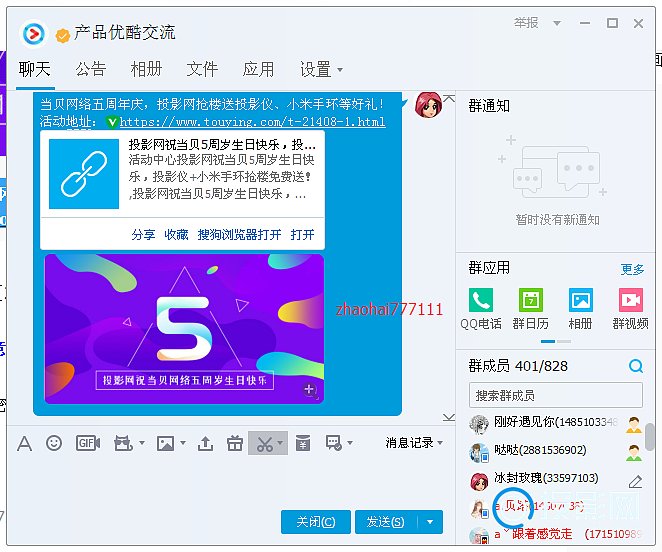Click the group avatar logo in title
The width and height of the screenshot is (662, 552).
click(x=34, y=33)
